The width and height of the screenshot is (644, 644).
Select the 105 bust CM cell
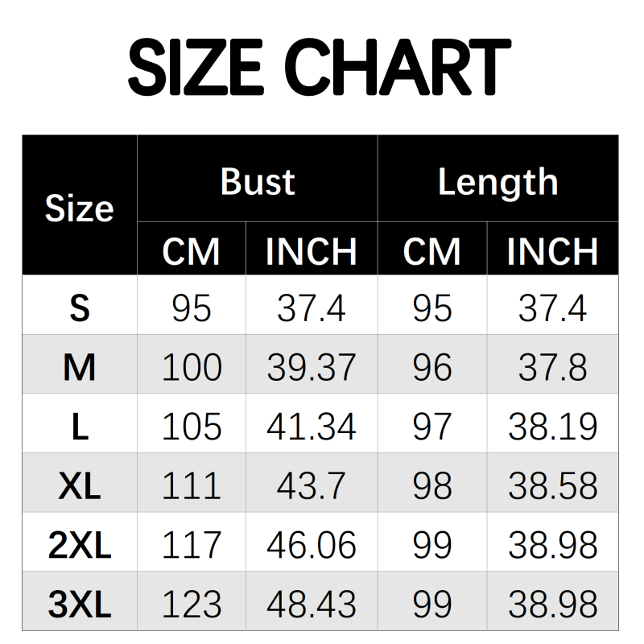(x=191, y=427)
